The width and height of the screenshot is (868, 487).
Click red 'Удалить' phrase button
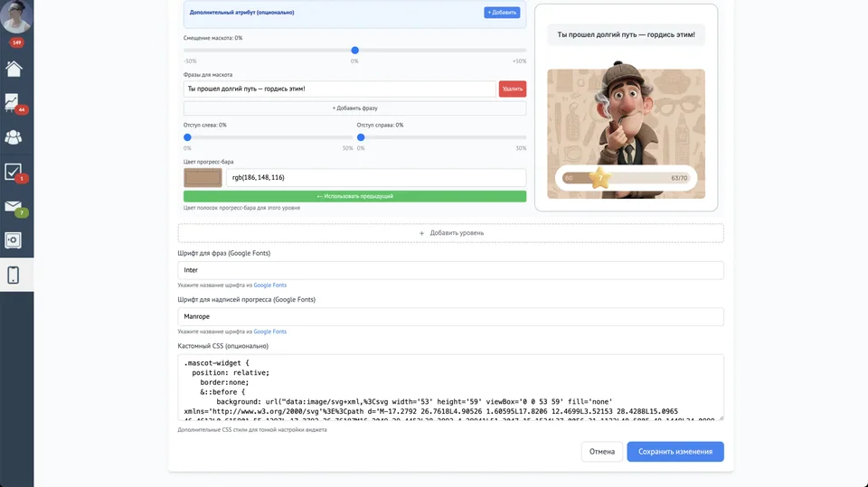(512, 89)
